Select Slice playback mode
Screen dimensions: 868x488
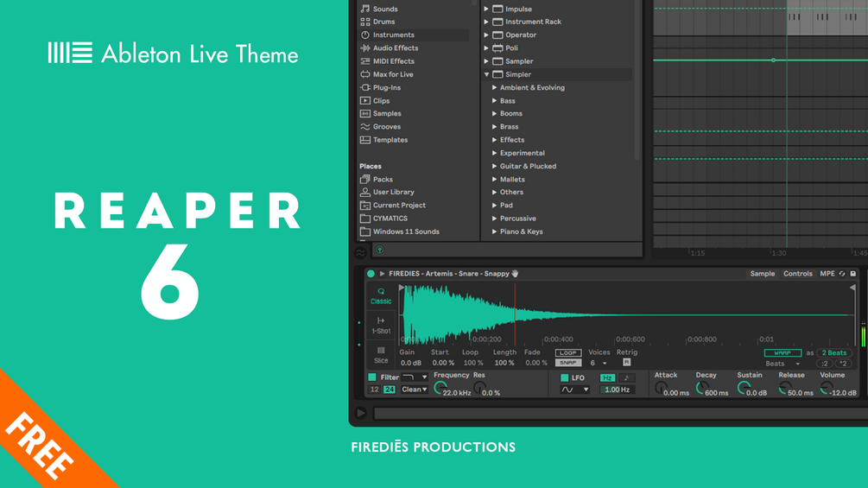point(381,355)
